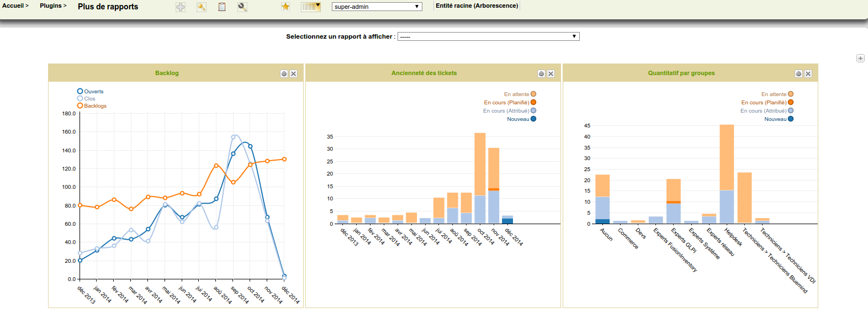The image size is (868, 323).
Task: Click the clipboard icon in top toolbar
Action: coord(222,7)
